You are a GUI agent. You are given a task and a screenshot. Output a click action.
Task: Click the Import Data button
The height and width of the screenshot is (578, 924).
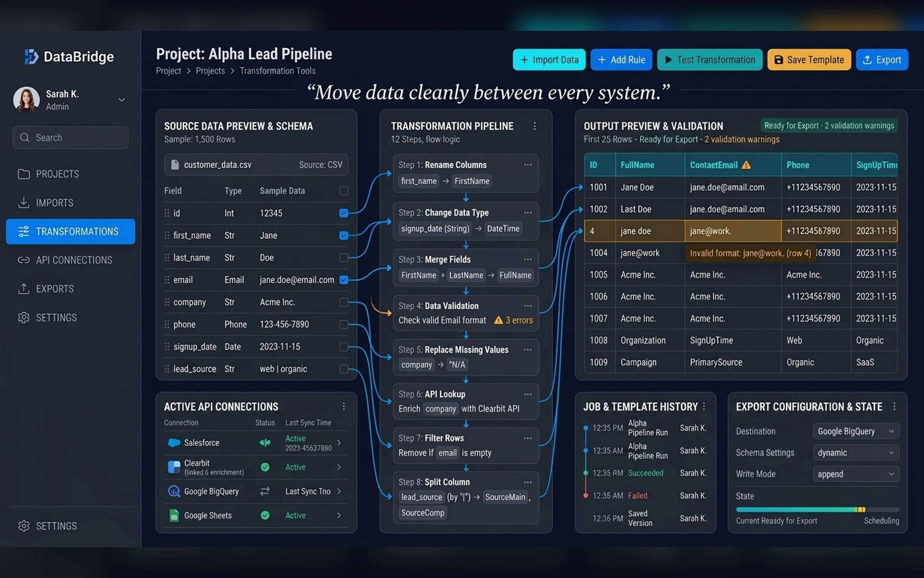point(549,60)
